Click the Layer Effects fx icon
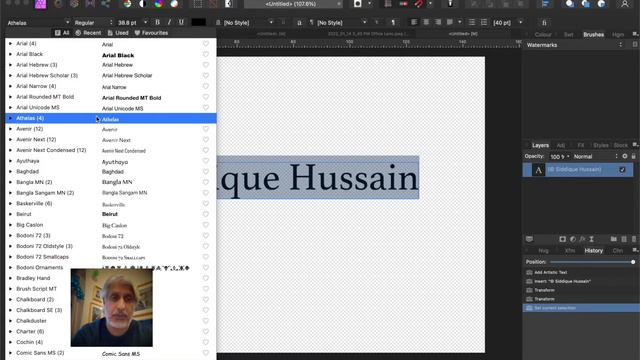640x360 pixels. pos(582,239)
